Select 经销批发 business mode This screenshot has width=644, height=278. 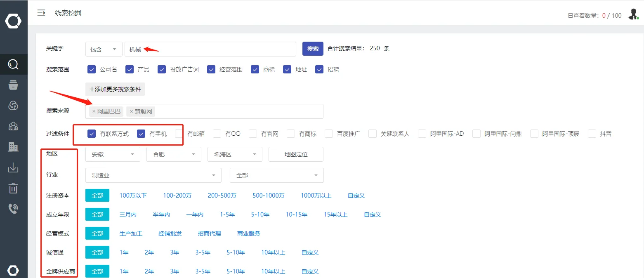(170, 233)
